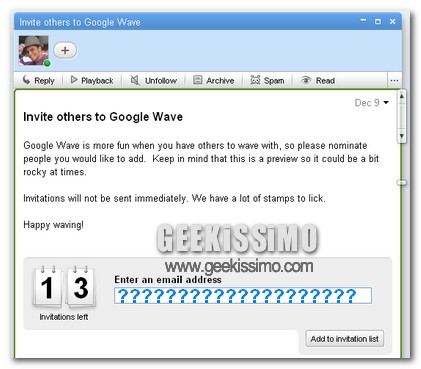Mark the wave as Read

click(x=318, y=80)
